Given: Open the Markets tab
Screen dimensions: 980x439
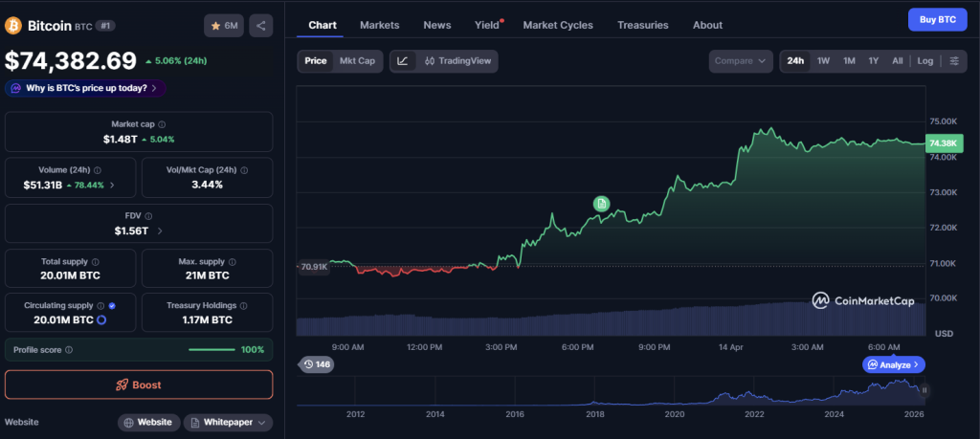Looking at the screenshot, I should (379, 25).
